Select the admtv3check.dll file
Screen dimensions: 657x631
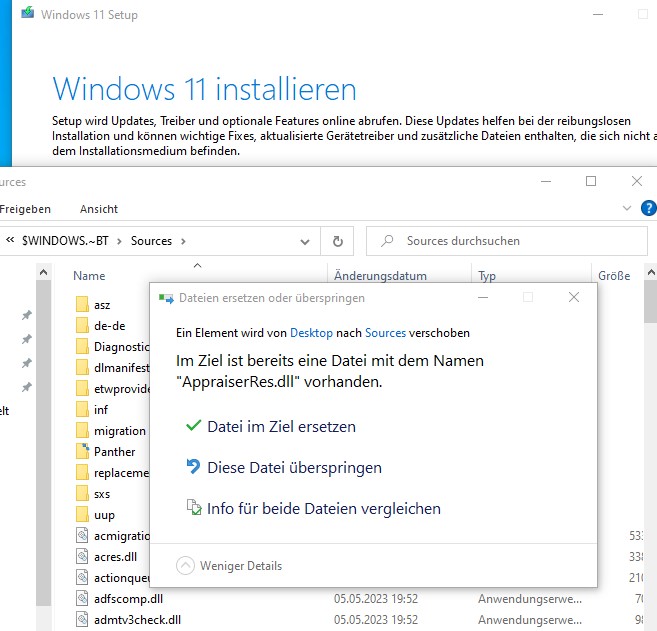coord(137,620)
